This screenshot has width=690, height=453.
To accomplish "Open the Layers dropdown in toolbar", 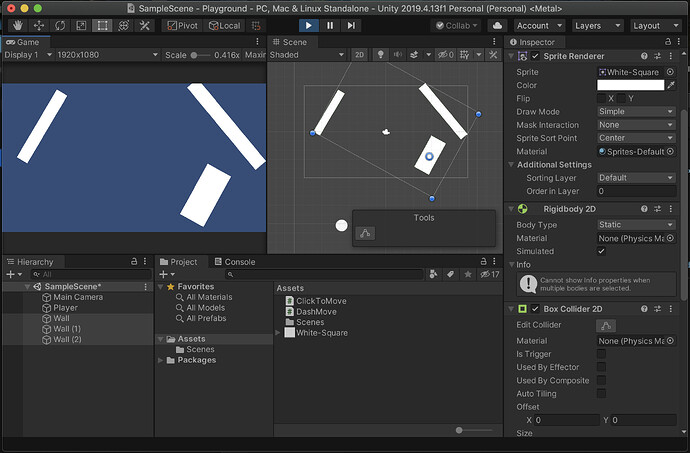I will pyautogui.click(x=598, y=25).
